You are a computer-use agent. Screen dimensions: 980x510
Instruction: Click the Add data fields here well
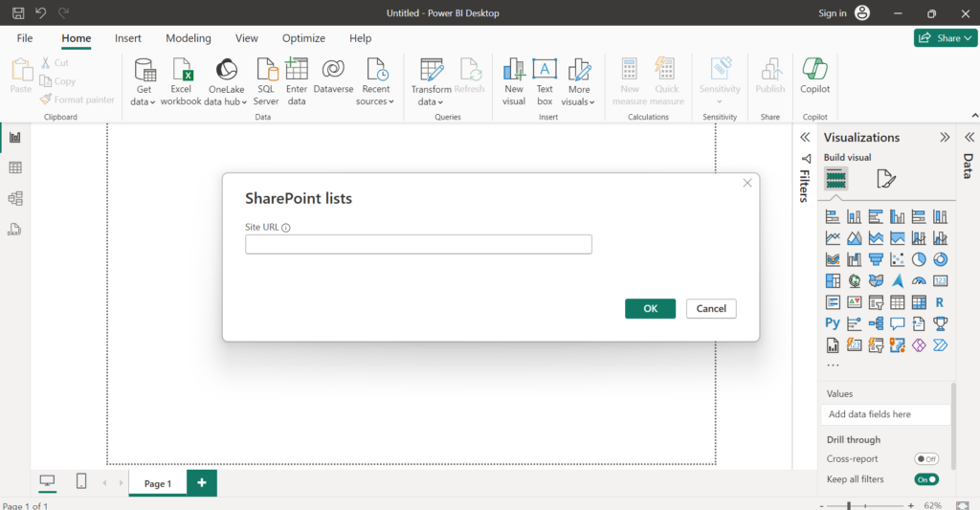tap(885, 414)
